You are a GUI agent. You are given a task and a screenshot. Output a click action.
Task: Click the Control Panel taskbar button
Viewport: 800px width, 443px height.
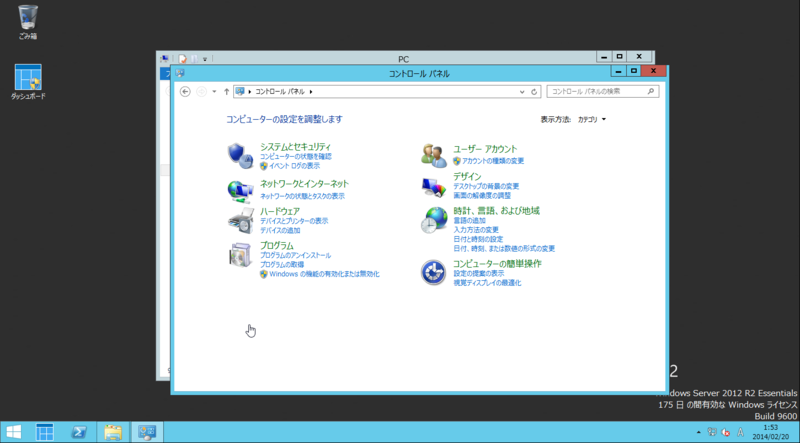[x=147, y=432]
